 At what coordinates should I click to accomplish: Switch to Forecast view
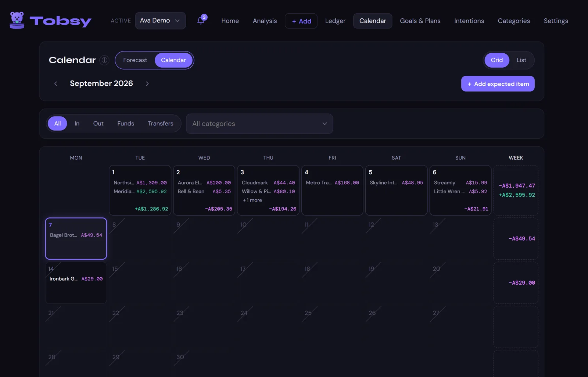click(x=135, y=60)
